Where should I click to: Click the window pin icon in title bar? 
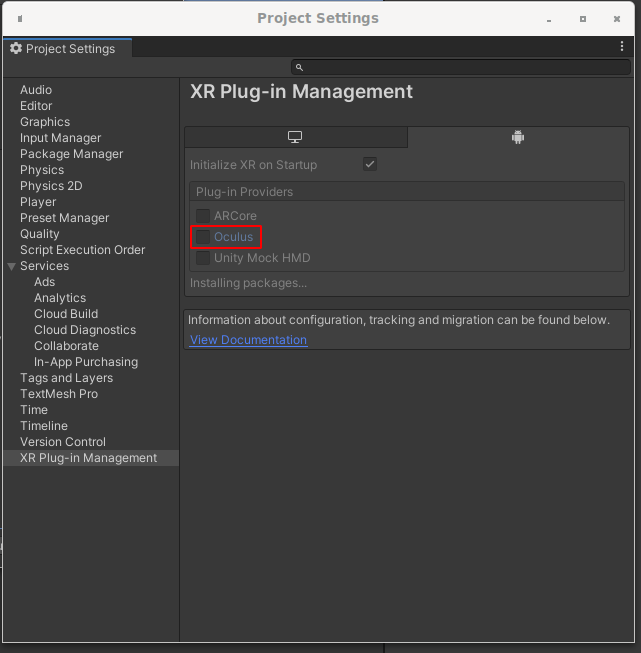click(x=20, y=18)
